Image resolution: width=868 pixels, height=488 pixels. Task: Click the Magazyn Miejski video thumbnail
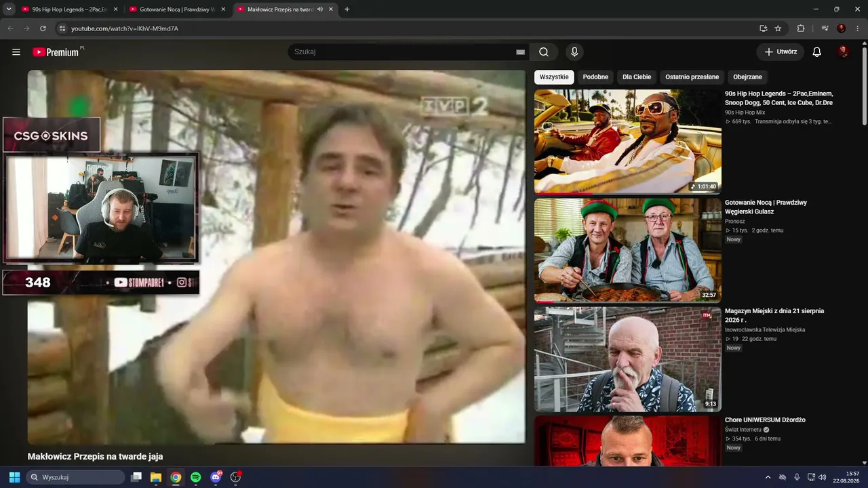tap(628, 359)
